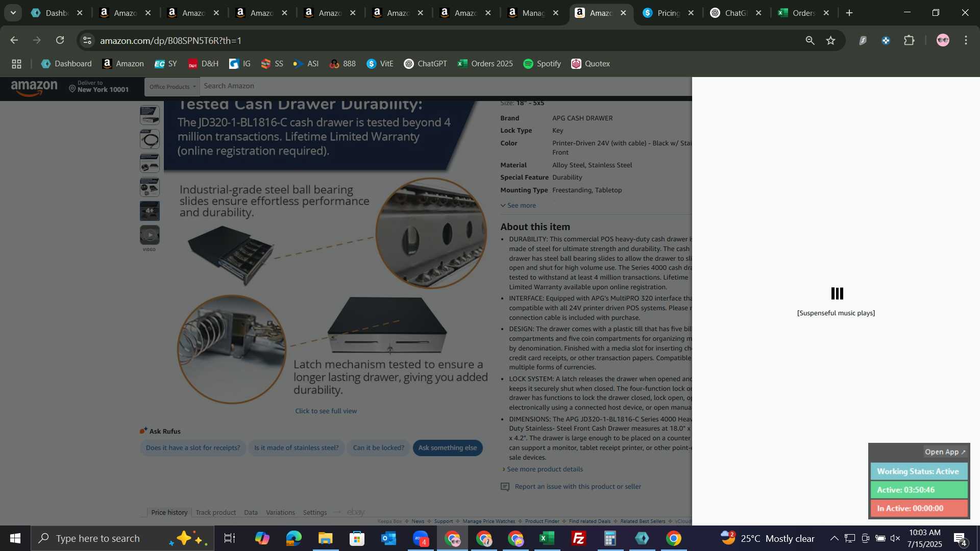Screen dimensions: 980x551
Task: Click the muted volume tray icon
Action: coord(895,538)
